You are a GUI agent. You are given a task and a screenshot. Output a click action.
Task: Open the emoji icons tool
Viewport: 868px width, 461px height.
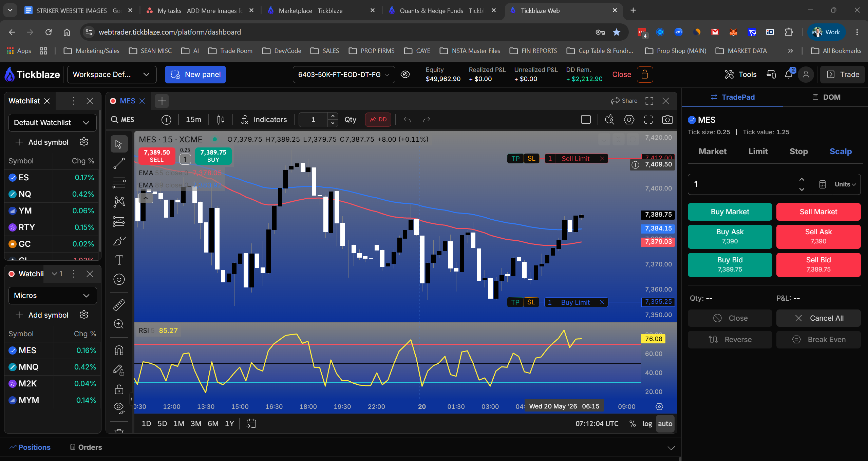tap(119, 279)
